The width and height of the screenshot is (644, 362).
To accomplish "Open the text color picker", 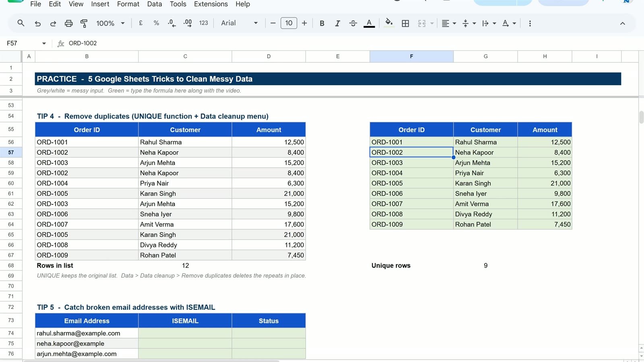I will [x=369, y=23].
